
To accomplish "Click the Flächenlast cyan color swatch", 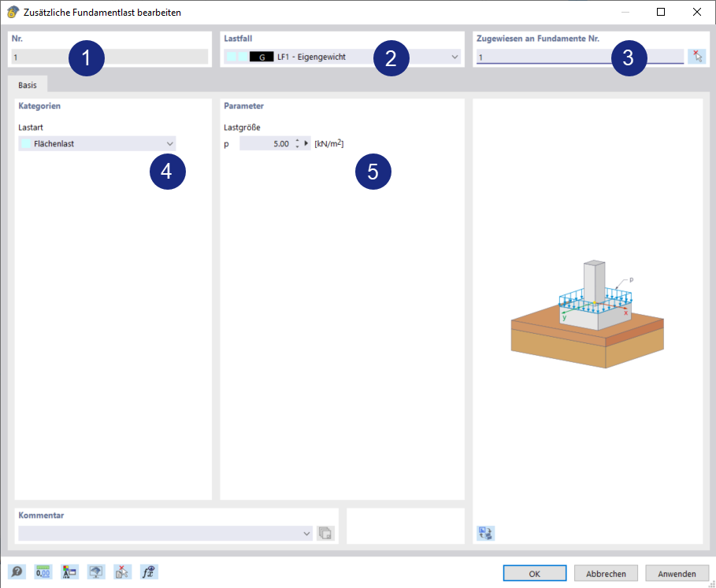I will pos(26,144).
